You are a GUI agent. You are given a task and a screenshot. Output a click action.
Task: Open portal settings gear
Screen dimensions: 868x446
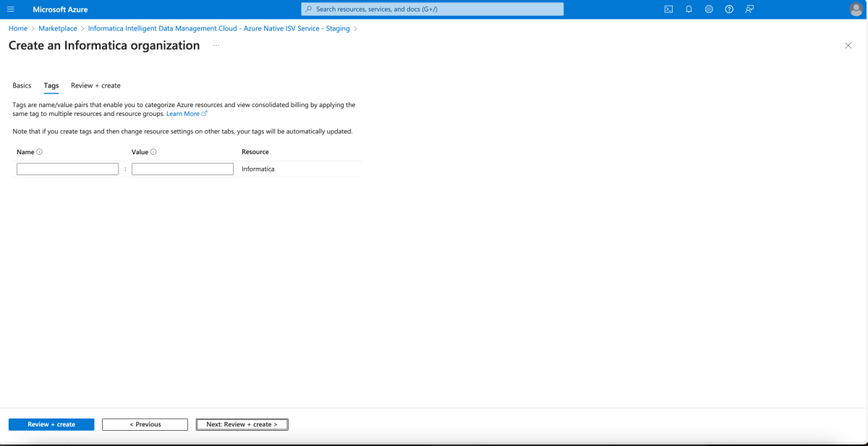pyautogui.click(x=709, y=9)
